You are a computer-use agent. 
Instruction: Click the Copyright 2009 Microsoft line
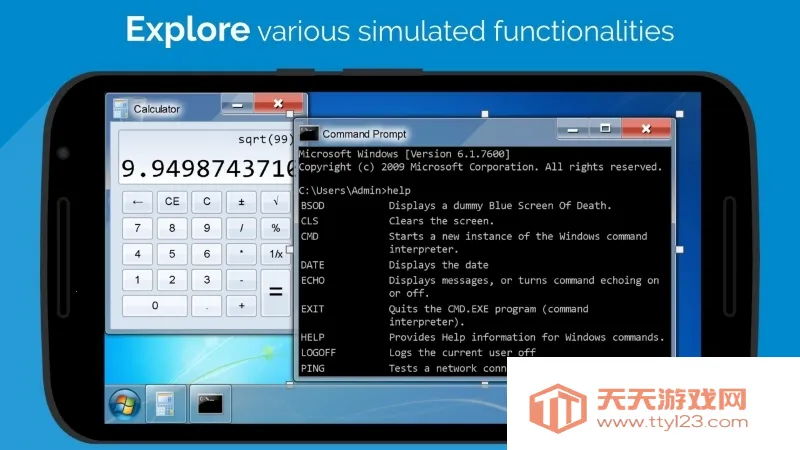click(480, 167)
